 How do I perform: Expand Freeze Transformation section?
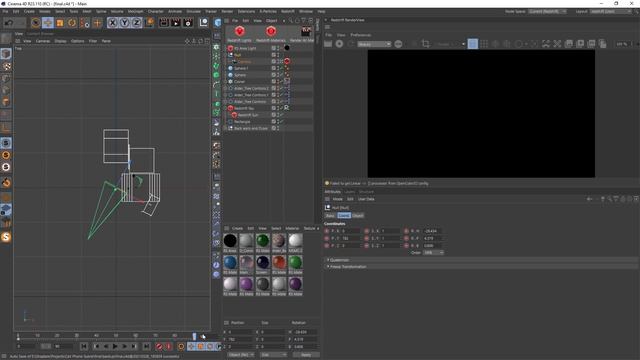pyautogui.click(x=348, y=267)
